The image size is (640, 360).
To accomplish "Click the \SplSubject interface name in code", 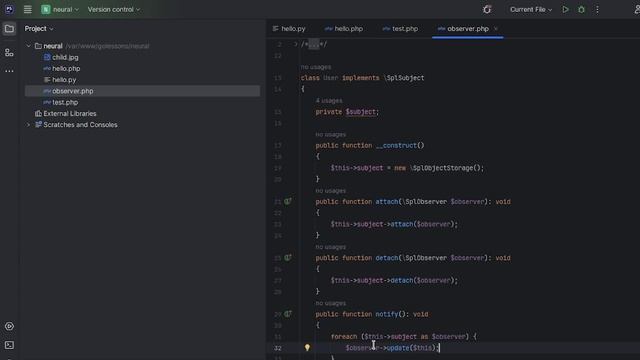I will coord(404,78).
